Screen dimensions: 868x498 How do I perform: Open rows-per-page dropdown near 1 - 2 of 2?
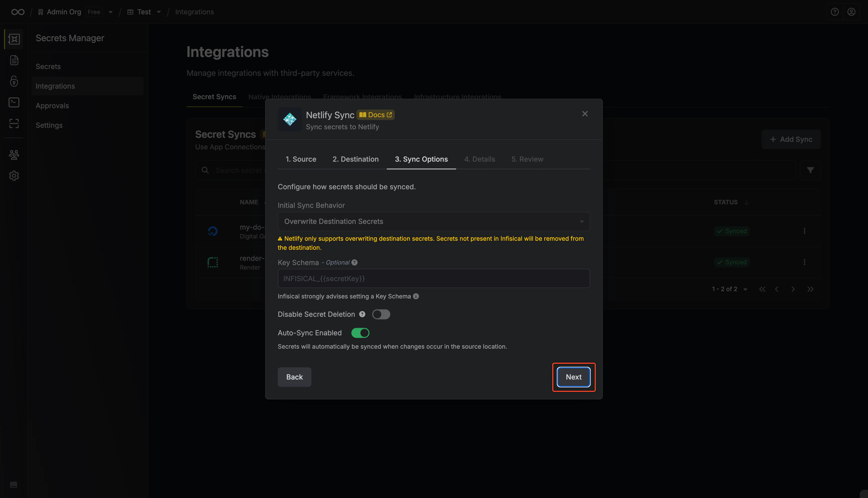pos(745,289)
